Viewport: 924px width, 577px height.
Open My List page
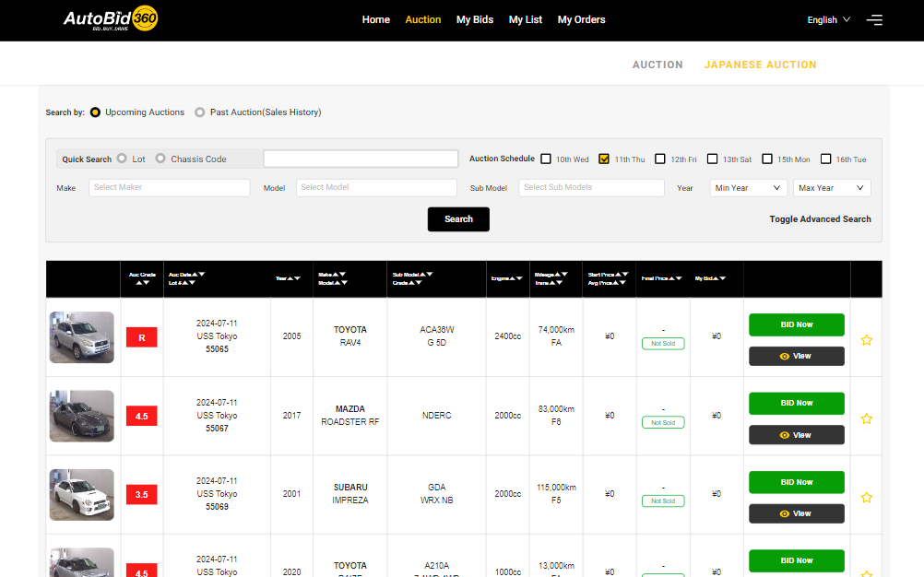(x=525, y=19)
